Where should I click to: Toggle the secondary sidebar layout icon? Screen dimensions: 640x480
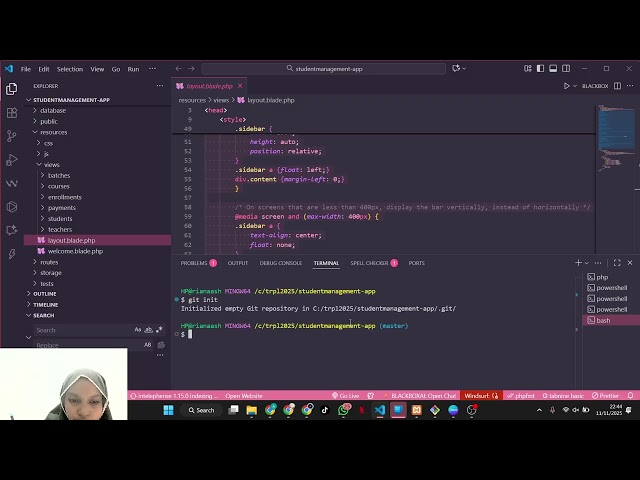click(x=566, y=68)
